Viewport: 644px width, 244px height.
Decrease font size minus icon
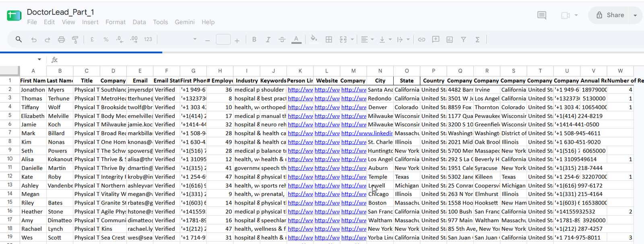point(207,40)
